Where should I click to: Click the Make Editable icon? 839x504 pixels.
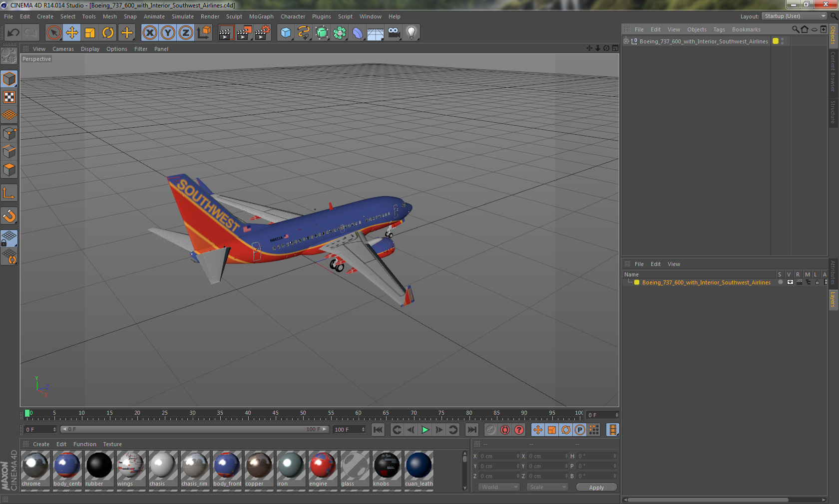9,56
